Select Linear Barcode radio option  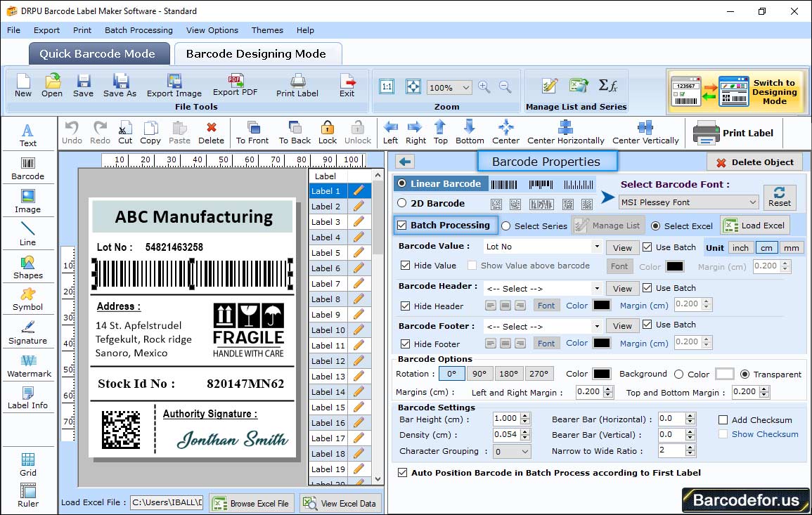tap(402, 184)
